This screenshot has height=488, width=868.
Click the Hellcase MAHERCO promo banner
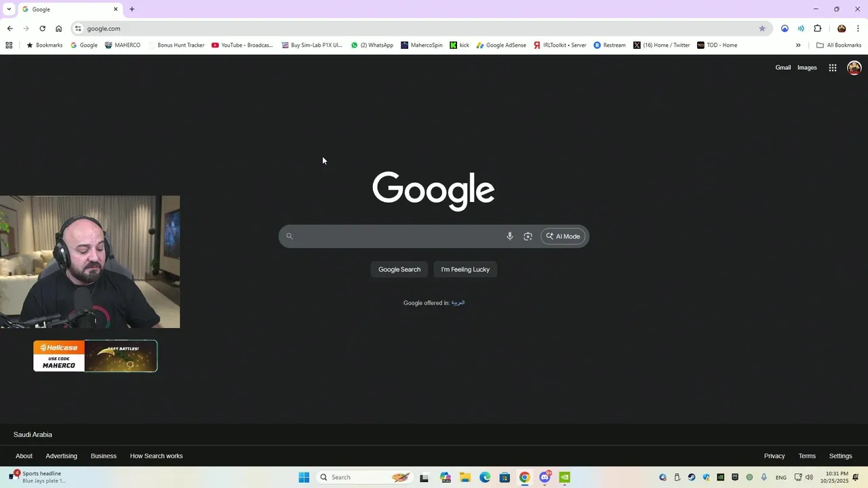(x=95, y=357)
